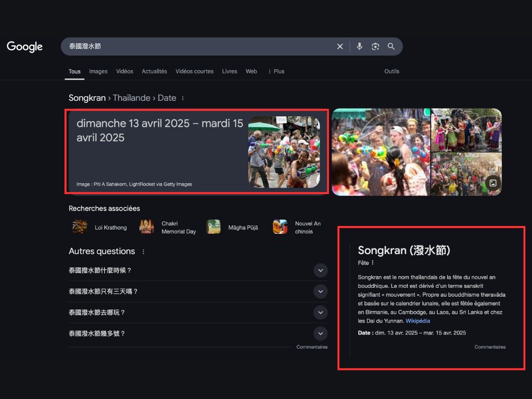Viewport: 532px width, 399px height.
Task: Click the Google logo
Action: click(x=25, y=46)
